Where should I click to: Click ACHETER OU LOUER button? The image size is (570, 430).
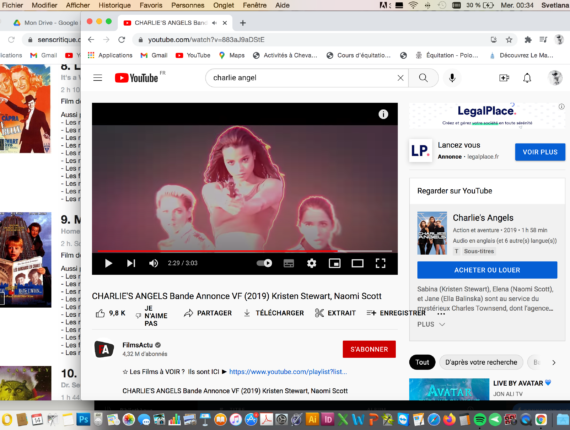pyautogui.click(x=487, y=270)
